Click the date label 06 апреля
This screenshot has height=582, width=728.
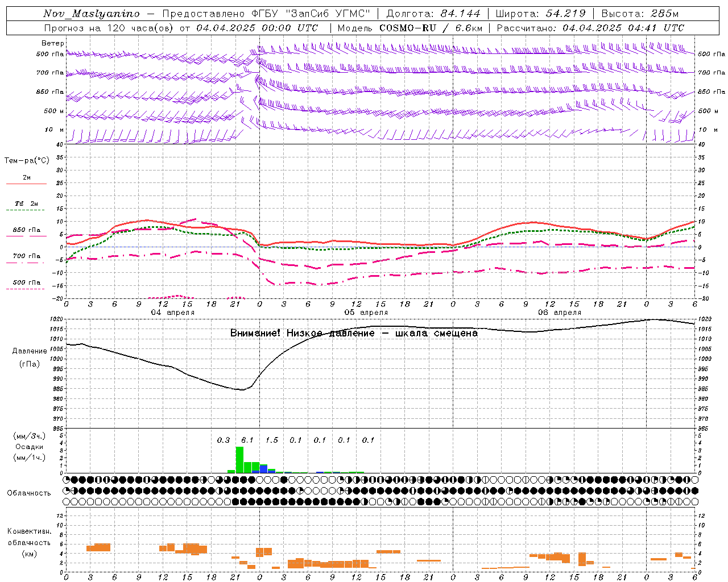point(559,313)
